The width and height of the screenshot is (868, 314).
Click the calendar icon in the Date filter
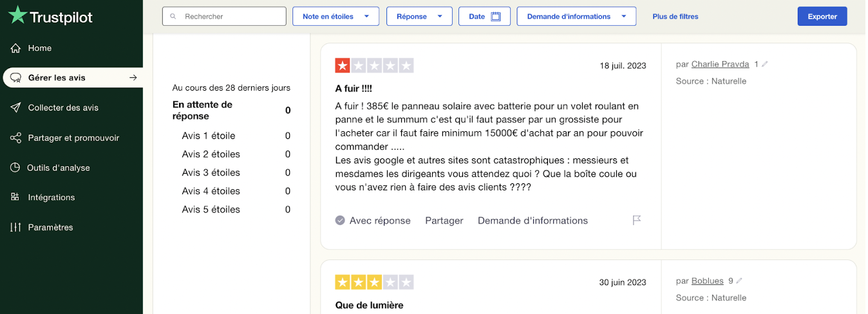coord(496,17)
